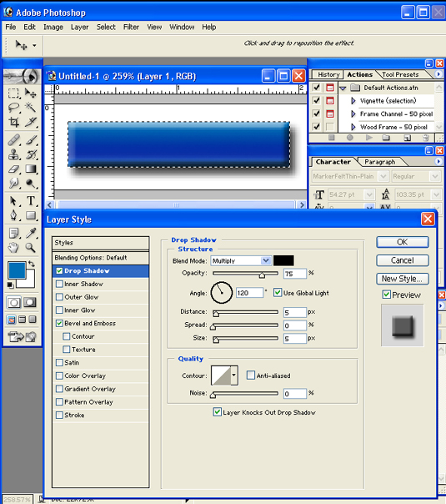The width and height of the screenshot is (446, 504).
Task: Select the Slice tool
Action: pos(31,122)
